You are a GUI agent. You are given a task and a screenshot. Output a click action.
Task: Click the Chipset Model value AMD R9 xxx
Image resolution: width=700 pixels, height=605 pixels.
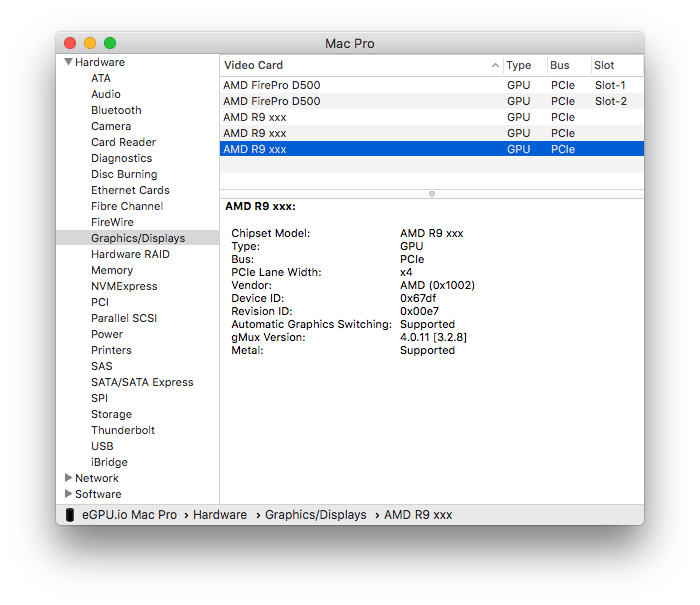click(x=432, y=233)
